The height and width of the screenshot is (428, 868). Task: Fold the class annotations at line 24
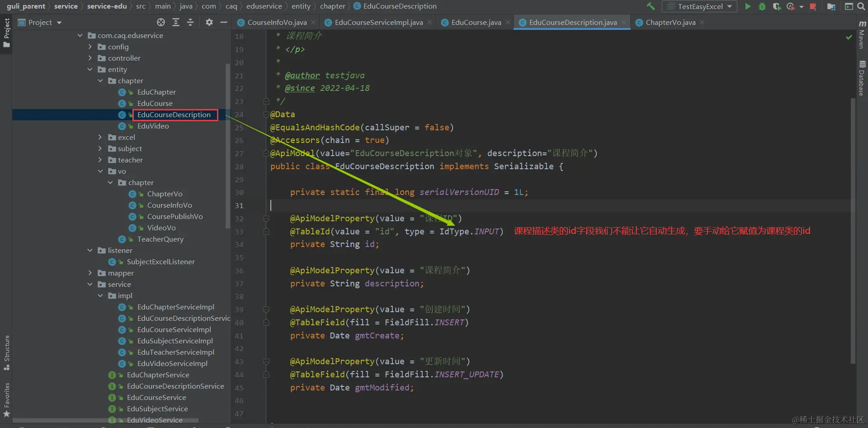pos(266,114)
